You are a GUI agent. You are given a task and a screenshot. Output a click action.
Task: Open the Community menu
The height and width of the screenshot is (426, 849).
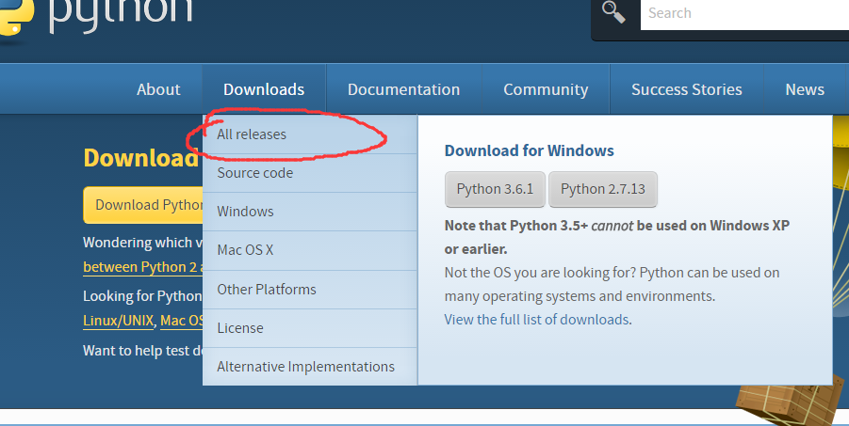546,89
